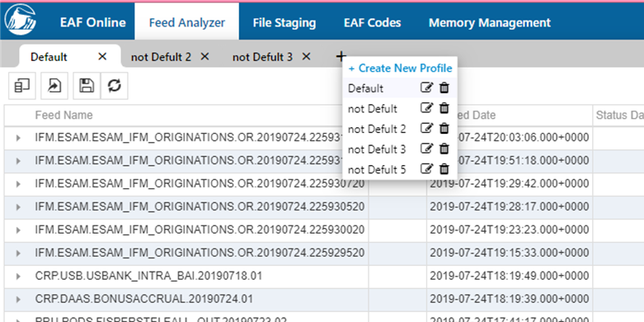Edit the 'not Defult 5' profile

[427, 168]
